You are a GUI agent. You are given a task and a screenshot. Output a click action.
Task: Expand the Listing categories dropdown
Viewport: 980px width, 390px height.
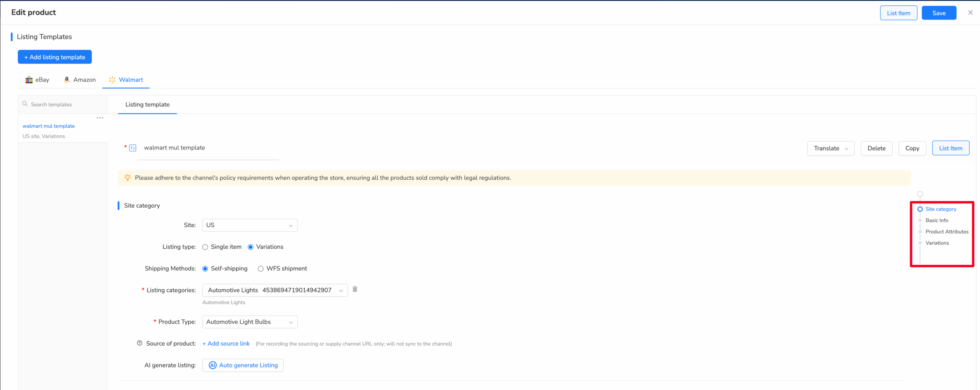coord(275,290)
